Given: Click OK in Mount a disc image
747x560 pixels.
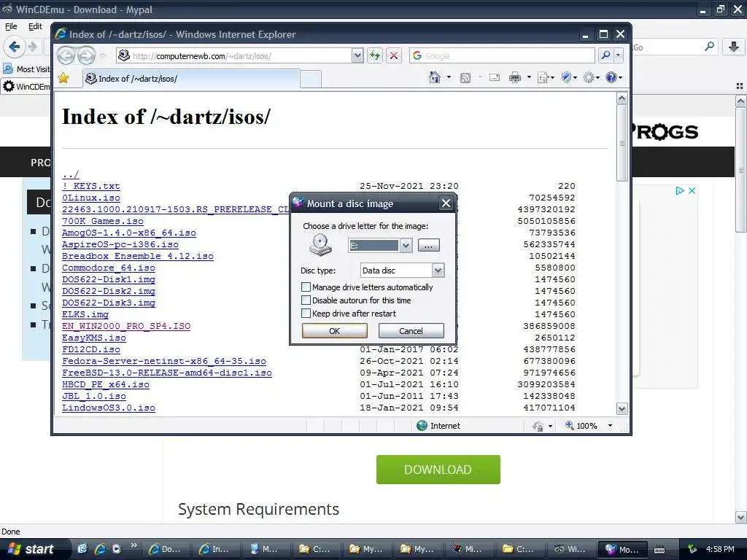Looking at the screenshot, I should [334, 331].
